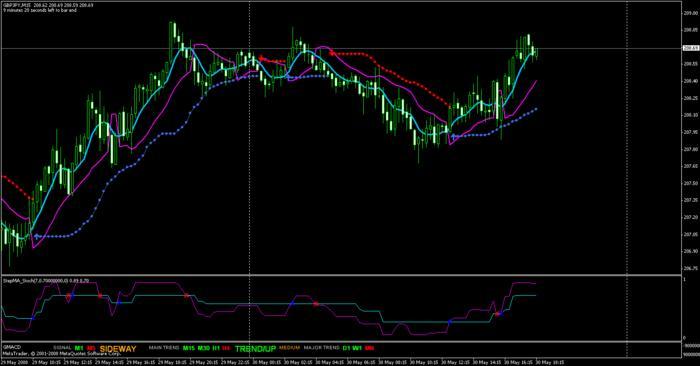The height and width of the screenshot is (366, 700).
Task: Click the 30 May 12:15 time label
Action: click(x=456, y=363)
